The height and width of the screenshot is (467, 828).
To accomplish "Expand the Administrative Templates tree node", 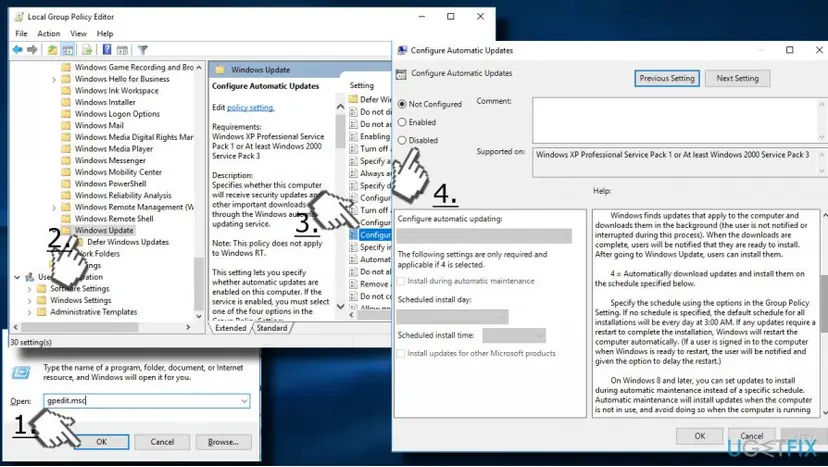I will 30,312.
